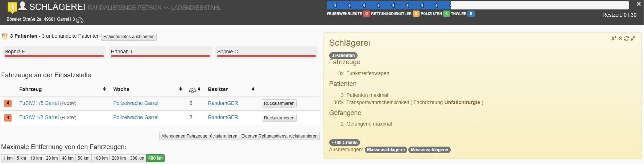Click the crew icon in the table header
644x164 pixels.
(x=193, y=89)
